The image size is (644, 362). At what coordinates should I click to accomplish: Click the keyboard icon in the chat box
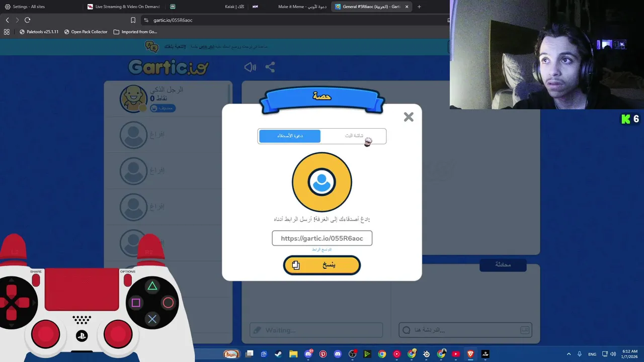525,330
